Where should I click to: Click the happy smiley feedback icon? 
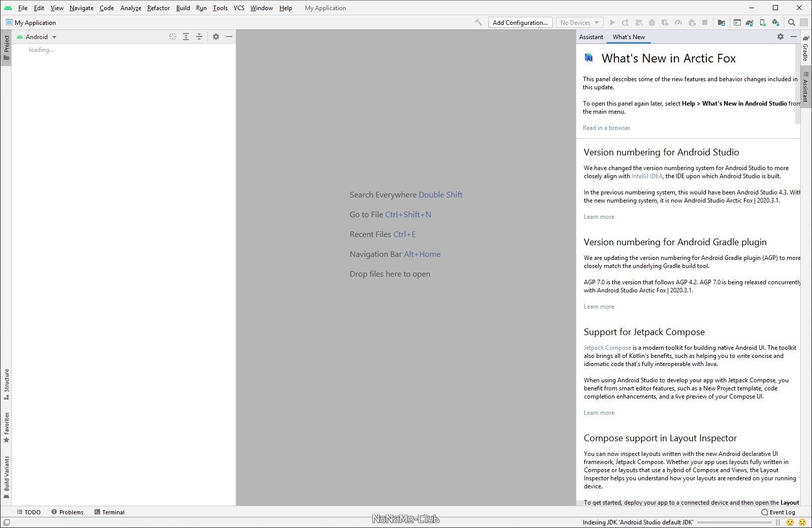pyautogui.click(x=790, y=522)
